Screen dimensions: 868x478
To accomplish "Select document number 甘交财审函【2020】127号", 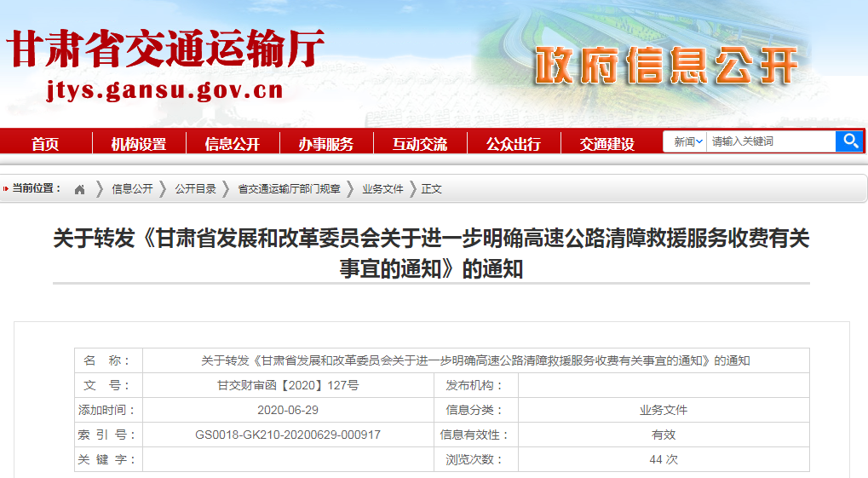I will (288, 385).
